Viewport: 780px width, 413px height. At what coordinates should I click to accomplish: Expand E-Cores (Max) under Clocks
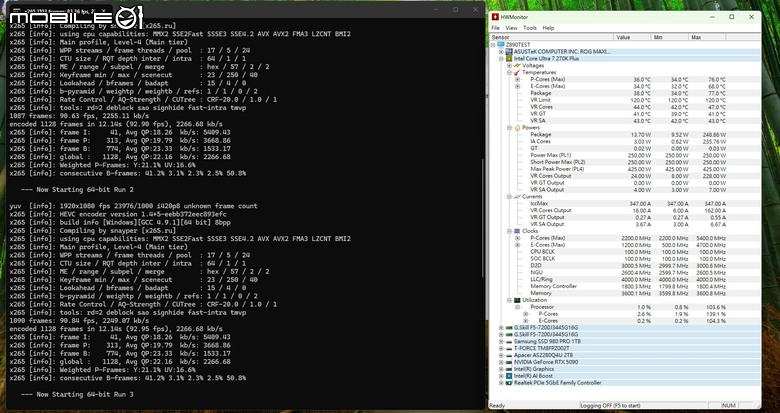coord(517,245)
